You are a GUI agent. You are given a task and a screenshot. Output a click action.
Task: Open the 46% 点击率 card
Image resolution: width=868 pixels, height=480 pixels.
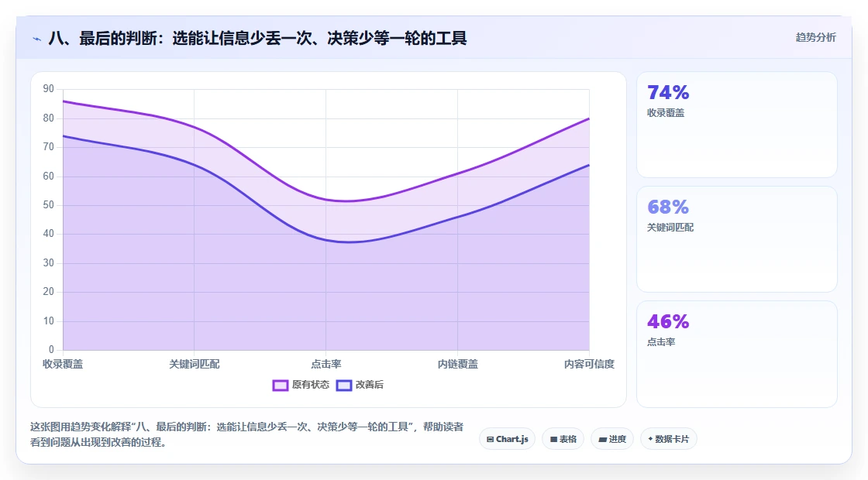[737, 354]
